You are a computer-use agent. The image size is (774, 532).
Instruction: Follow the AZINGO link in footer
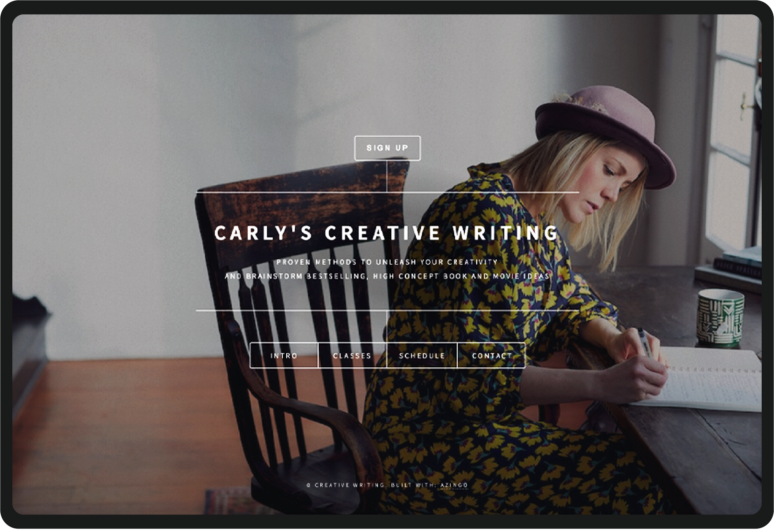454,485
